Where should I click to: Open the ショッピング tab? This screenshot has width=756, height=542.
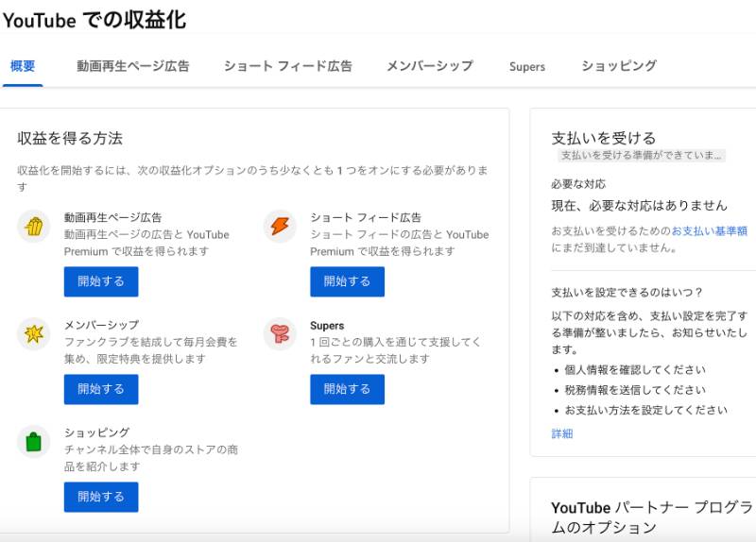pyautogui.click(x=619, y=66)
